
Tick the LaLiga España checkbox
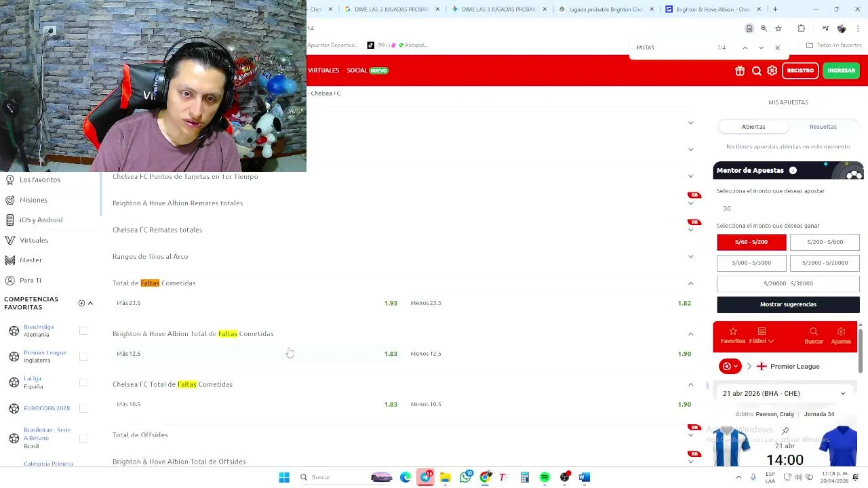(x=83, y=382)
